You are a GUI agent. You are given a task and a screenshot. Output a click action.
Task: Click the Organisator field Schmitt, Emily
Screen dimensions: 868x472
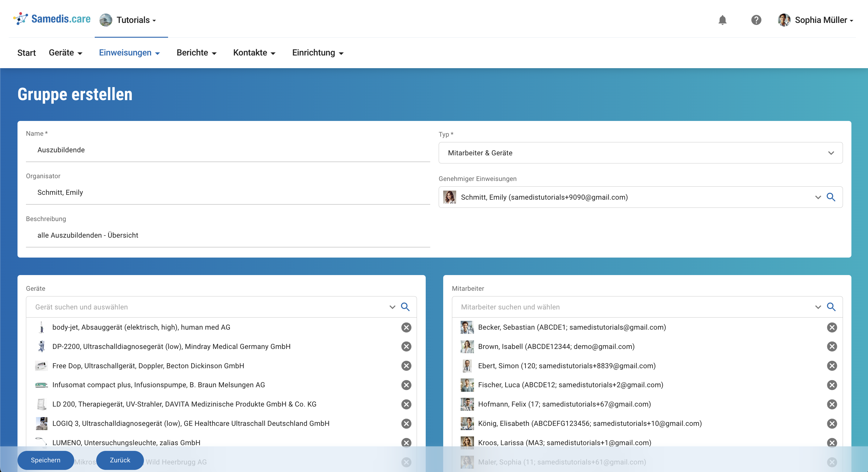coord(228,193)
